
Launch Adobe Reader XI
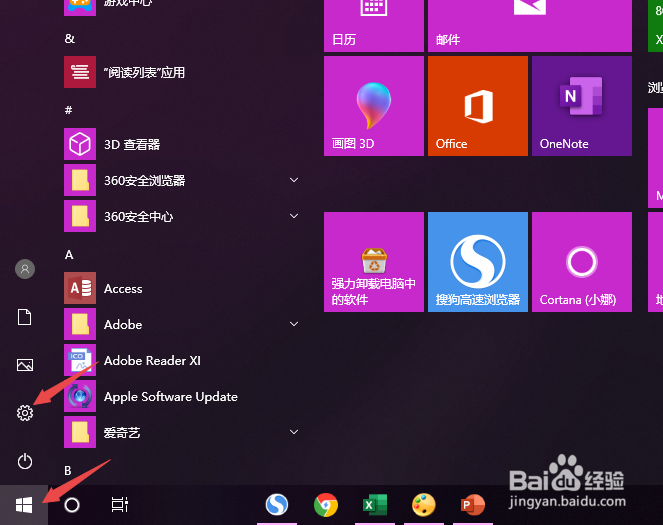click(182, 360)
